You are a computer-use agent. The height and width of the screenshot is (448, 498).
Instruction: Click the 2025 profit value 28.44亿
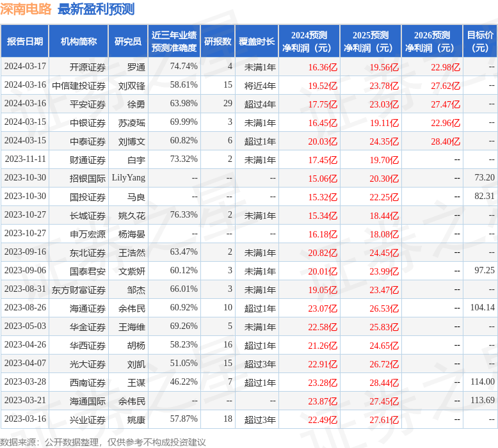point(384,383)
